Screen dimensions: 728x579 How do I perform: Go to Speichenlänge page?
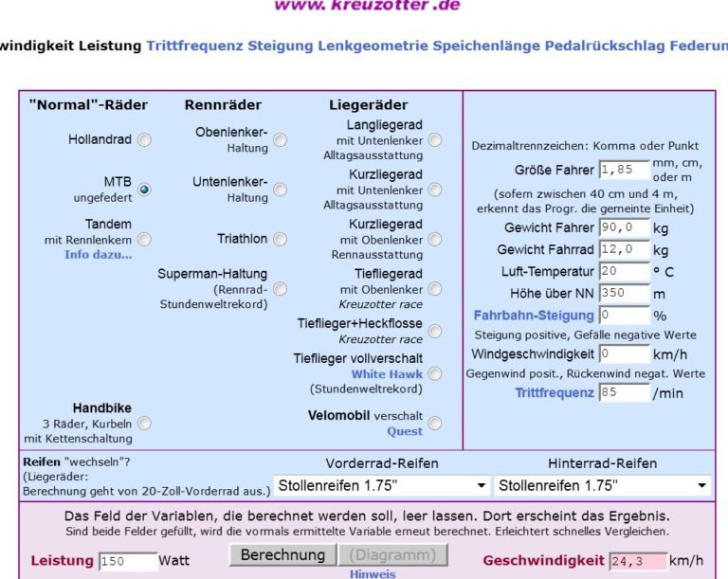[486, 45]
